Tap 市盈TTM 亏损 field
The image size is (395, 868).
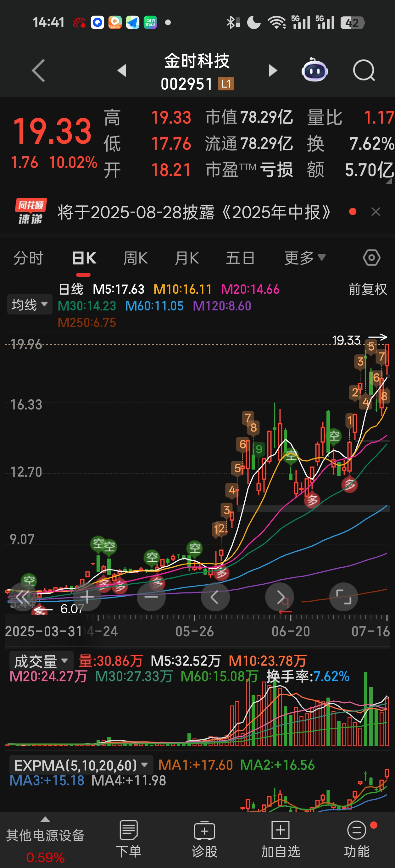click(x=249, y=170)
